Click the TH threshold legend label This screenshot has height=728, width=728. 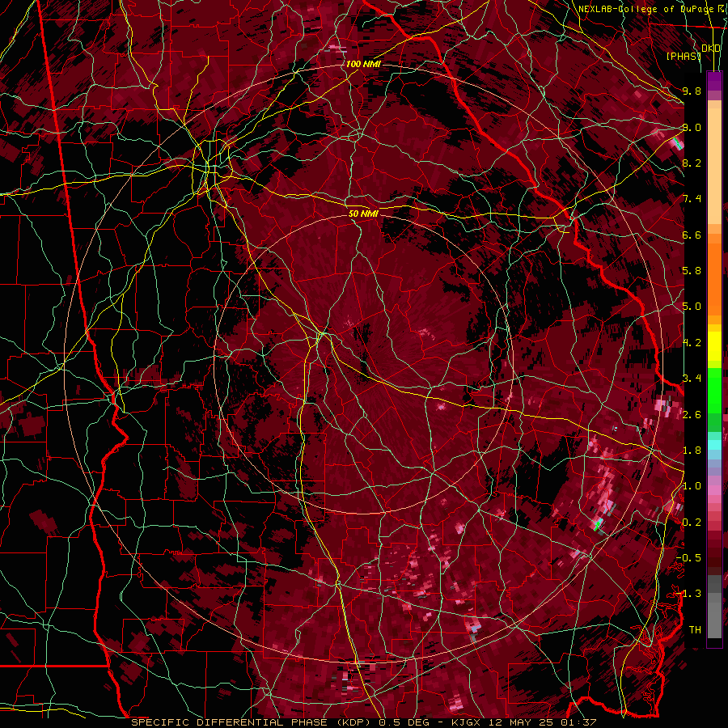[695, 630]
